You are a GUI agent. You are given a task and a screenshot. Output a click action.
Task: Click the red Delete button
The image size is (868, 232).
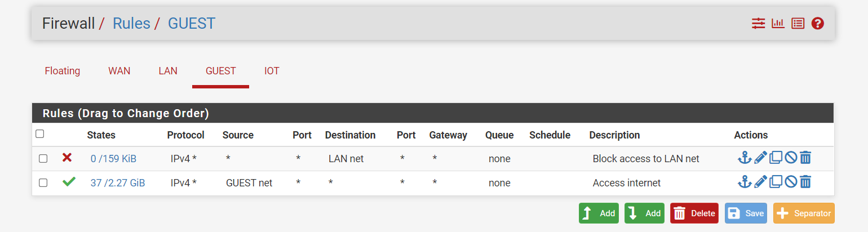pos(694,213)
